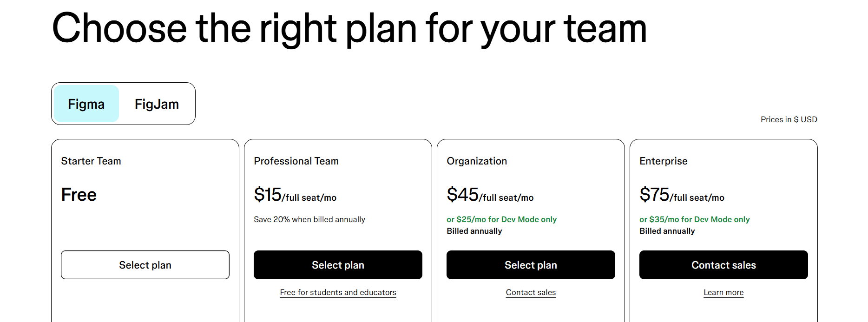Click Select plan for Starter Team
The image size is (868, 322).
pyautogui.click(x=145, y=265)
